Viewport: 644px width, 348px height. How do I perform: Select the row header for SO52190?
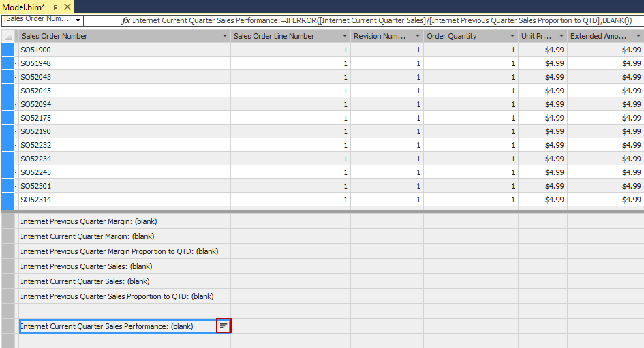[8, 131]
